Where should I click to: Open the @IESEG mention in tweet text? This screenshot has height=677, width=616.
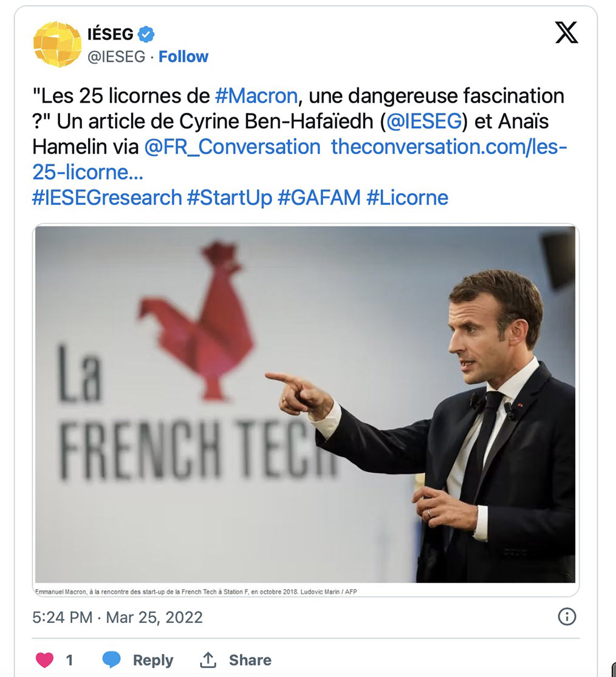pyautogui.click(x=424, y=121)
